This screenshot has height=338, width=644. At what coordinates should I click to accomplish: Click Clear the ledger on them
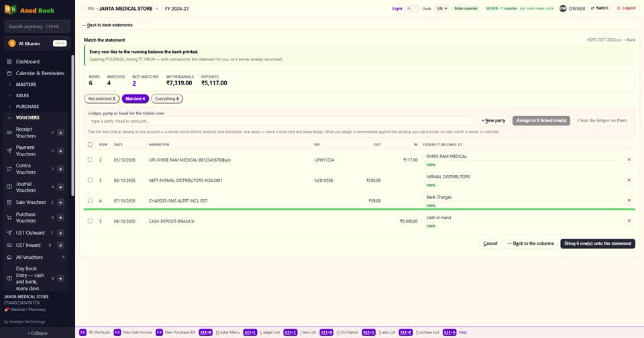[x=602, y=120]
